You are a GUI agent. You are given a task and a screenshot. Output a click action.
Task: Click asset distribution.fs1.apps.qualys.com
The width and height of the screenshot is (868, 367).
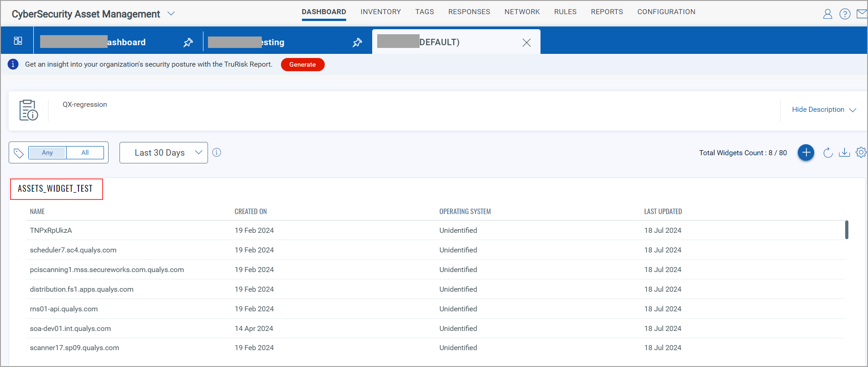(82, 289)
